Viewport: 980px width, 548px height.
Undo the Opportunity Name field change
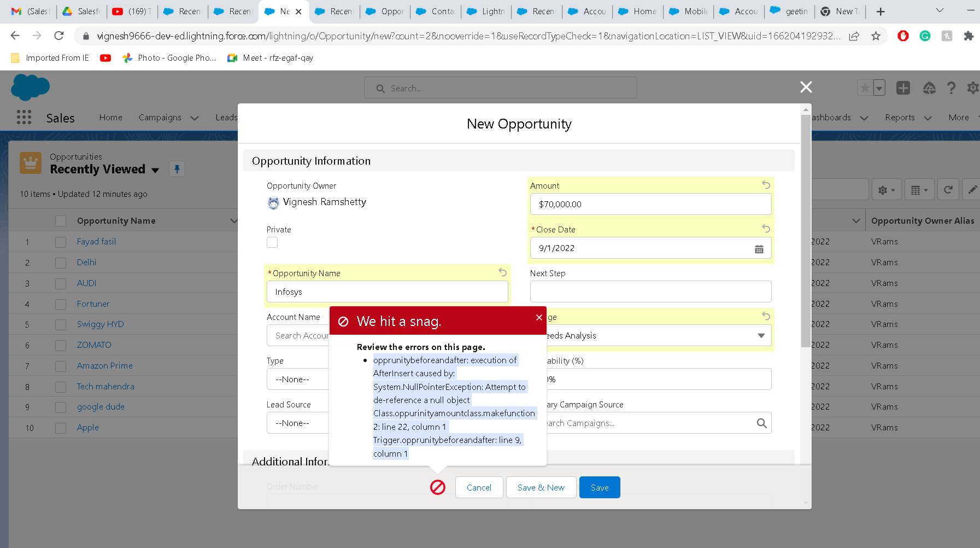(502, 272)
